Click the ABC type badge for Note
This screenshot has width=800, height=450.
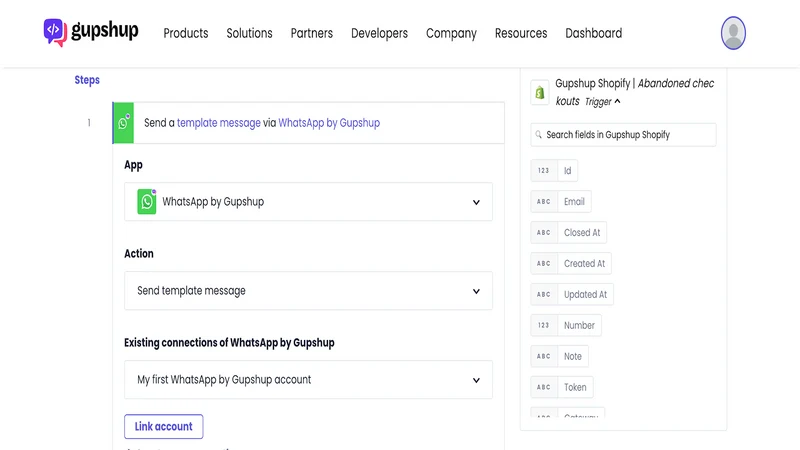(x=543, y=356)
